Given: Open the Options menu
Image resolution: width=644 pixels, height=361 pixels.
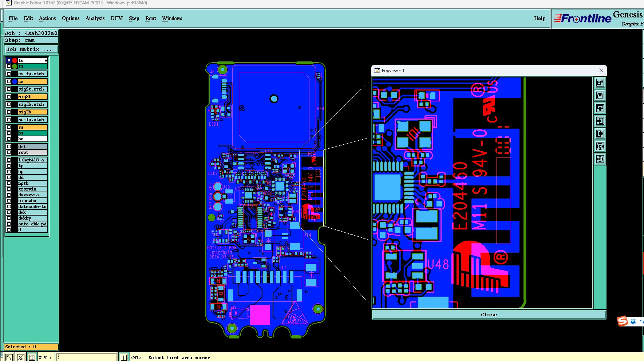Looking at the screenshot, I should [x=71, y=18].
